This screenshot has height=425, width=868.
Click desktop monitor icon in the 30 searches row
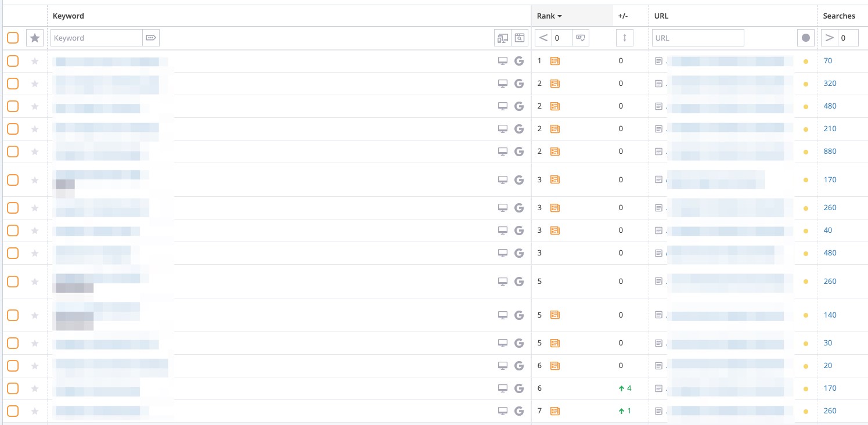coord(503,343)
